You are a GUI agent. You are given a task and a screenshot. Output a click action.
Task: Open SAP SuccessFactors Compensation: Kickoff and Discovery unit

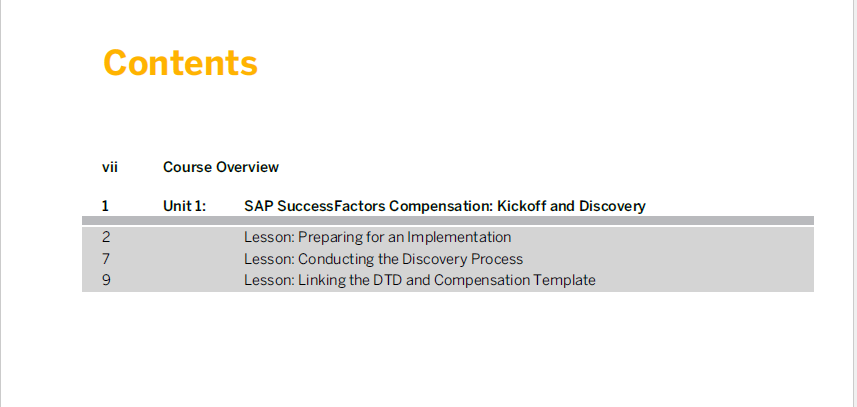[x=445, y=207]
